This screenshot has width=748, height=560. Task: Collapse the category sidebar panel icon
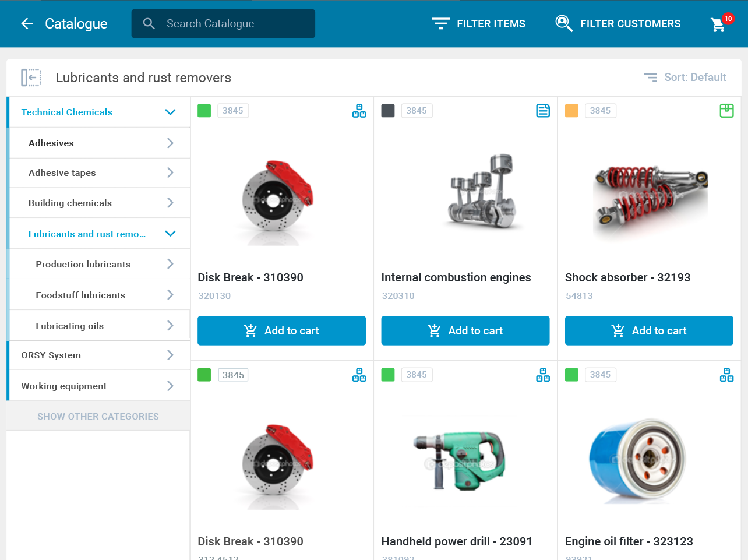pyautogui.click(x=31, y=78)
